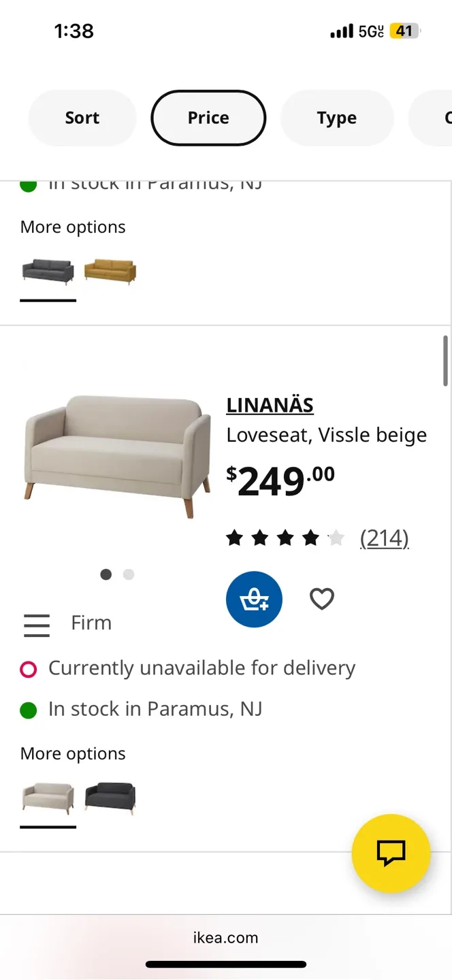
Task: Select the yellow sofa color option
Action: (110, 270)
